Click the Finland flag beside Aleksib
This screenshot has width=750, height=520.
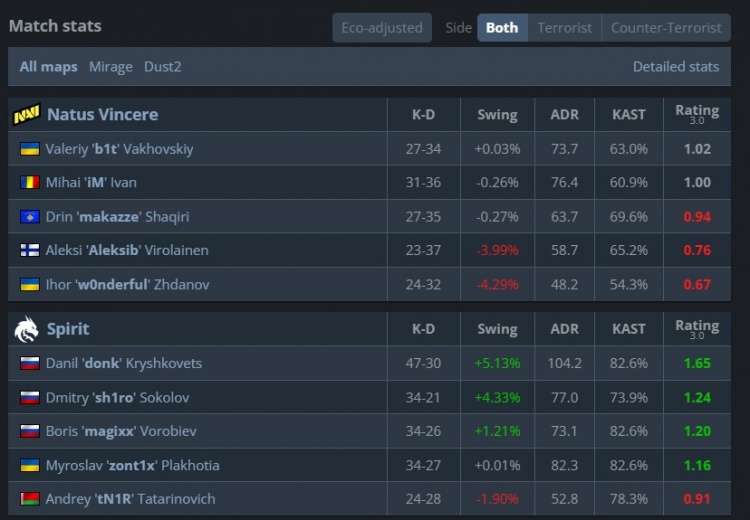(29, 250)
